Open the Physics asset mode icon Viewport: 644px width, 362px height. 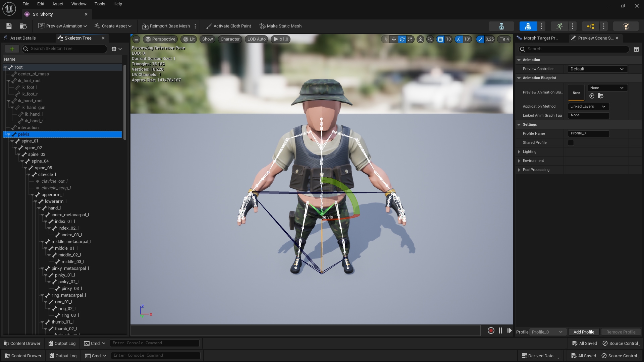click(x=626, y=26)
